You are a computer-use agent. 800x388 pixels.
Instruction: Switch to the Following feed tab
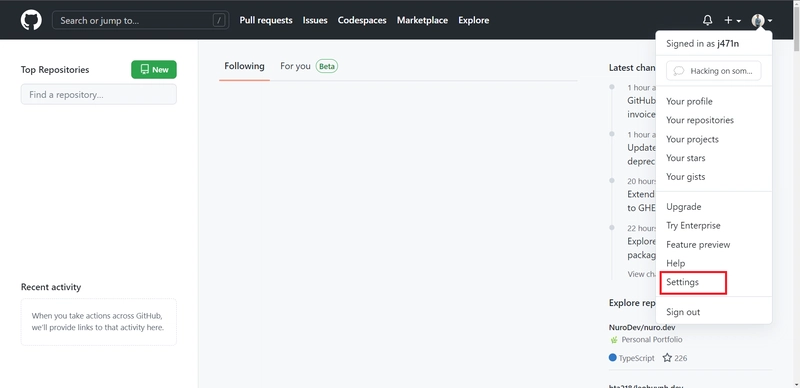coord(244,66)
